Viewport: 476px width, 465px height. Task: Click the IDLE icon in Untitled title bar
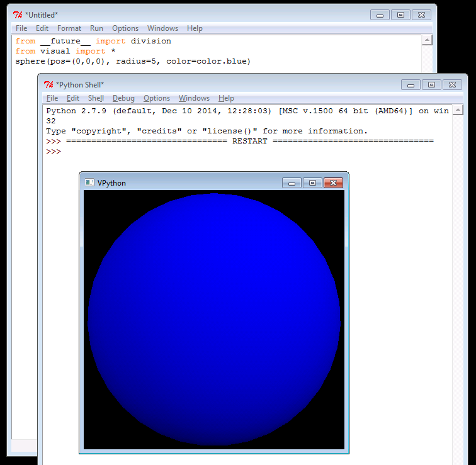point(18,14)
